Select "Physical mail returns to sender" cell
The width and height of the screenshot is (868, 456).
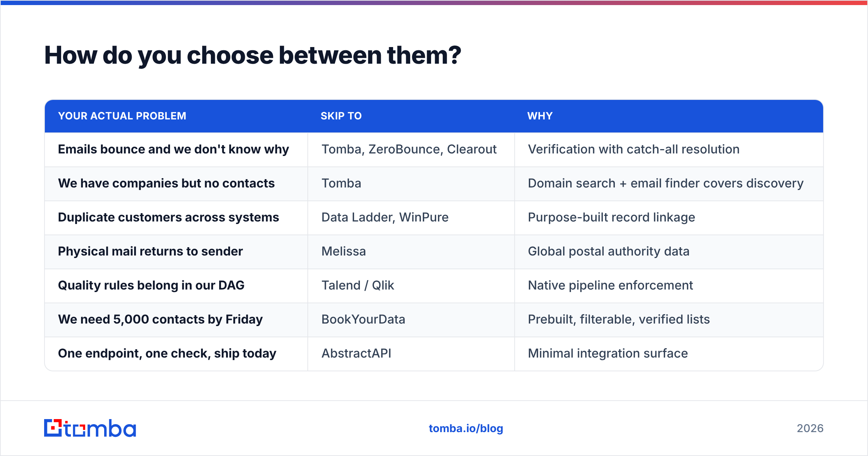point(176,252)
